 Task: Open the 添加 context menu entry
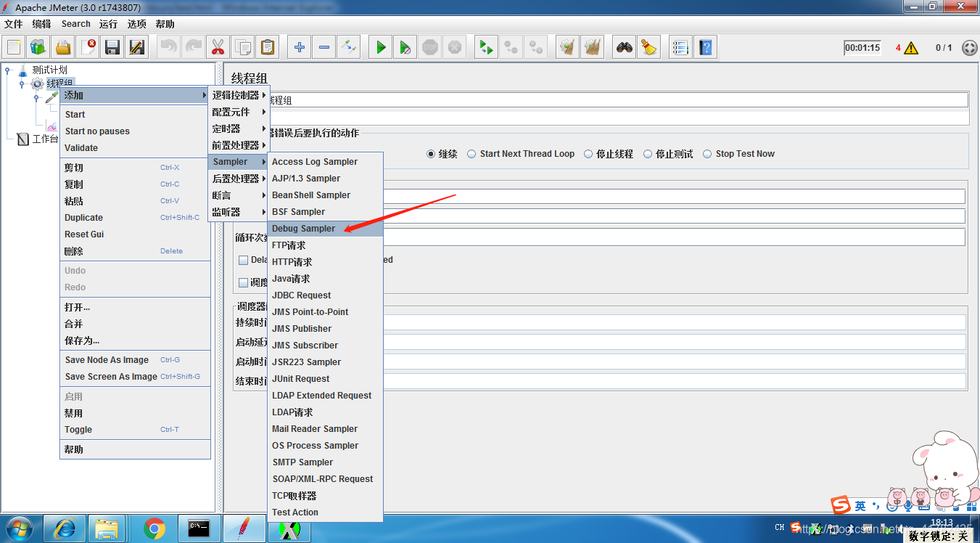pyautogui.click(x=135, y=95)
